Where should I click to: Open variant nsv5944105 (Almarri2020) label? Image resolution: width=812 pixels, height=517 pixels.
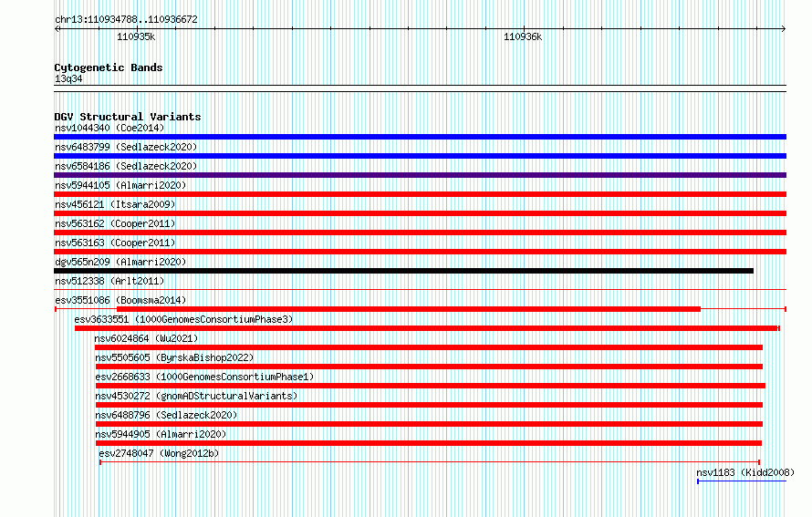(x=120, y=185)
